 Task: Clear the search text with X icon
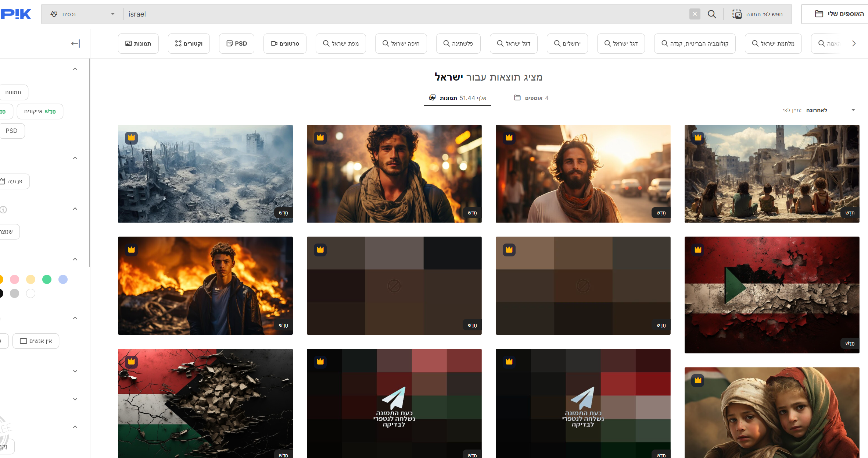coord(695,14)
